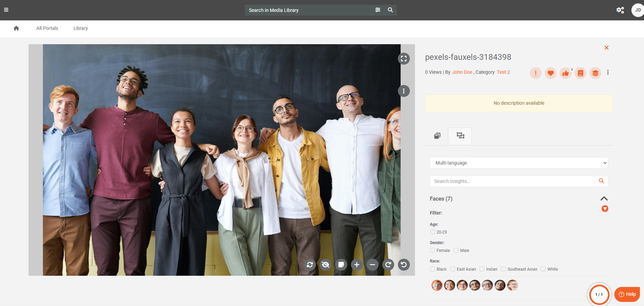Screen dimensions: 644x306
Task: Click the heart favorite icon
Action: [550, 73]
